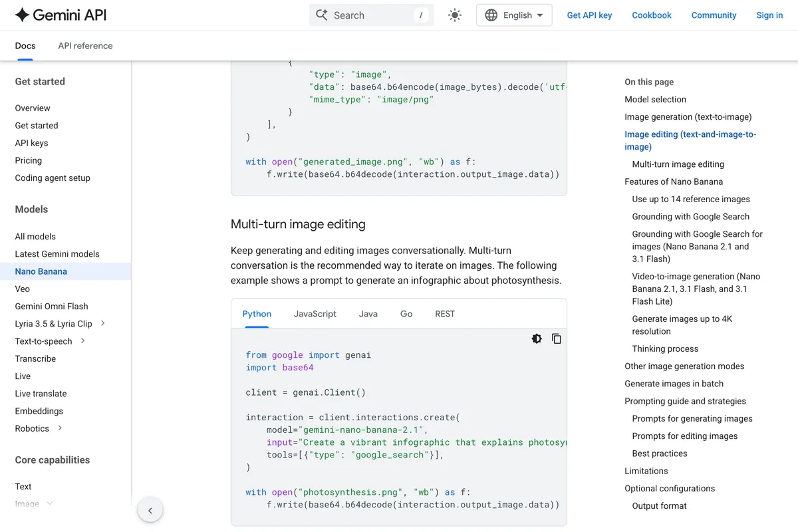798x532 pixels.
Task: Open the English language dropdown
Action: click(514, 15)
